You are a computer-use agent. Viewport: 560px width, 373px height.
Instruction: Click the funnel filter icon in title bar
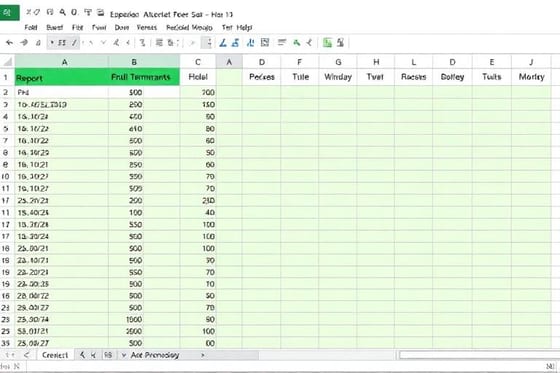point(88,13)
